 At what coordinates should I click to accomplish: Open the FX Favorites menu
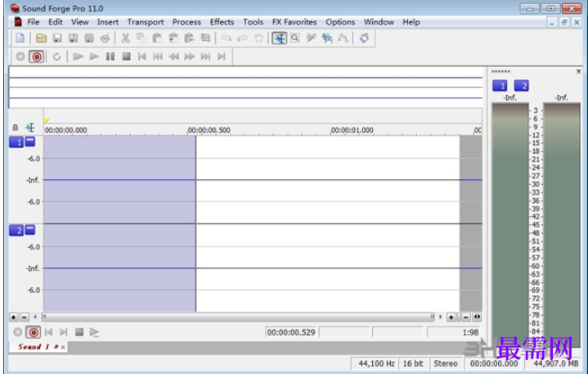[x=294, y=22]
